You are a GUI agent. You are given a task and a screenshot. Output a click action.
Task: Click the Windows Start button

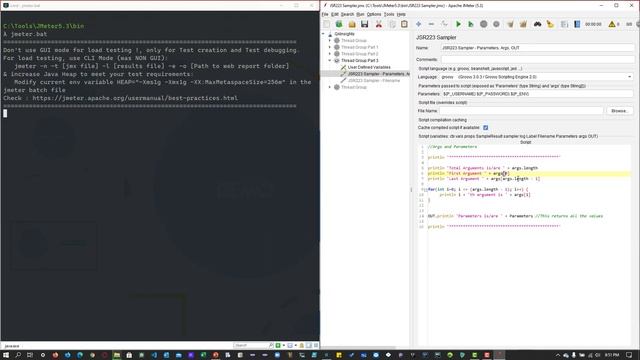tap(6, 355)
